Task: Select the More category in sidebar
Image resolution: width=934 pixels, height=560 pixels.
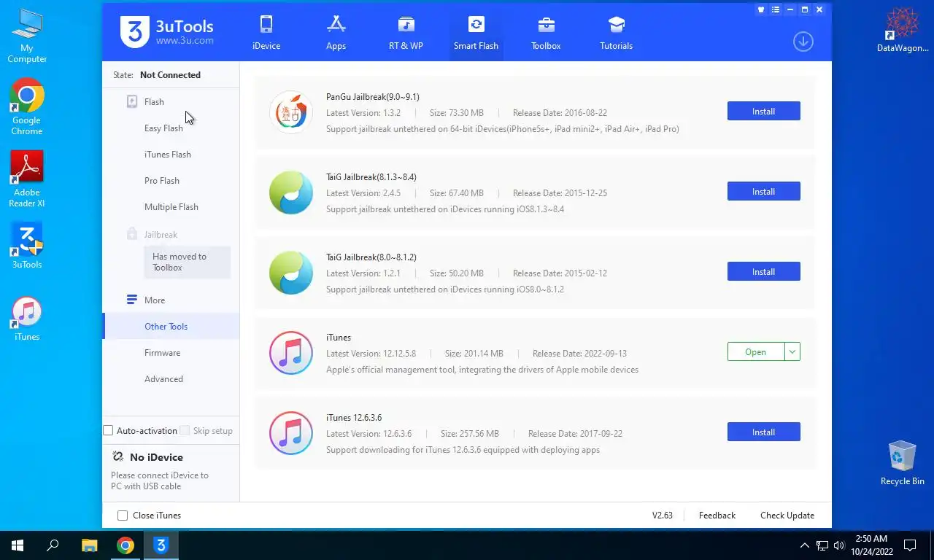Action: (x=155, y=300)
